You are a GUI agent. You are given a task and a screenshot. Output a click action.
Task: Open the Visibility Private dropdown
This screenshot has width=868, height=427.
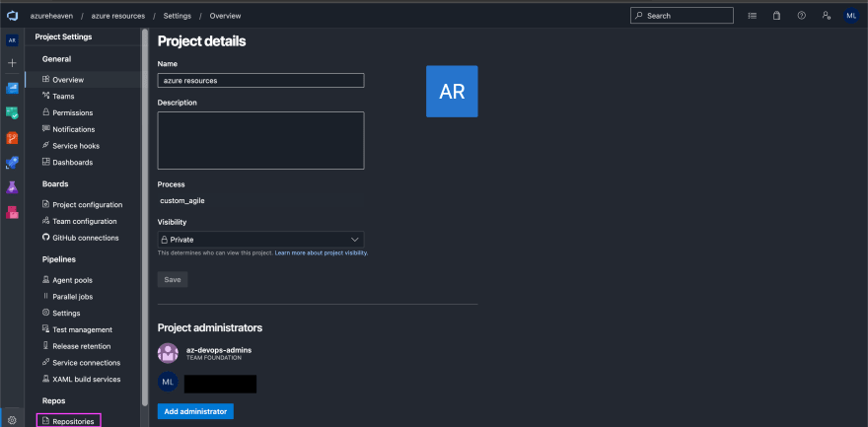point(260,240)
